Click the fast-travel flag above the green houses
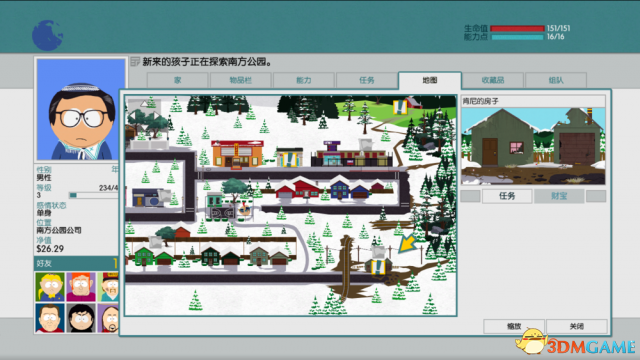Image resolution: width=640 pixels, height=360 pixels. click(x=156, y=242)
